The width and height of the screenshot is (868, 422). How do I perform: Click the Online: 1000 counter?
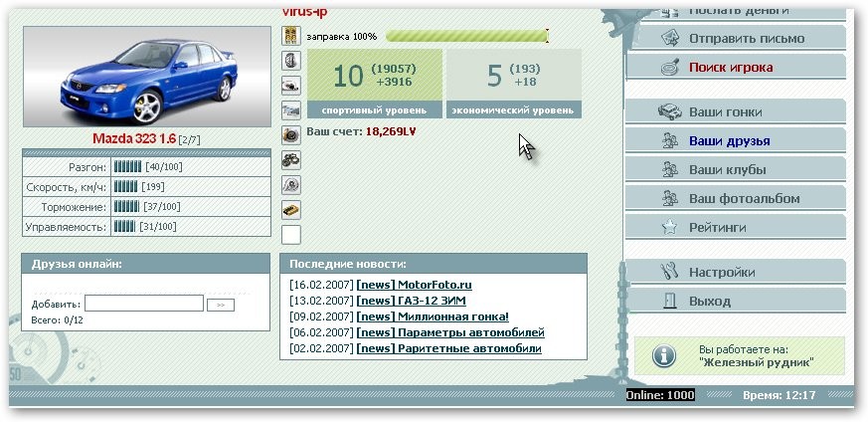(660, 395)
